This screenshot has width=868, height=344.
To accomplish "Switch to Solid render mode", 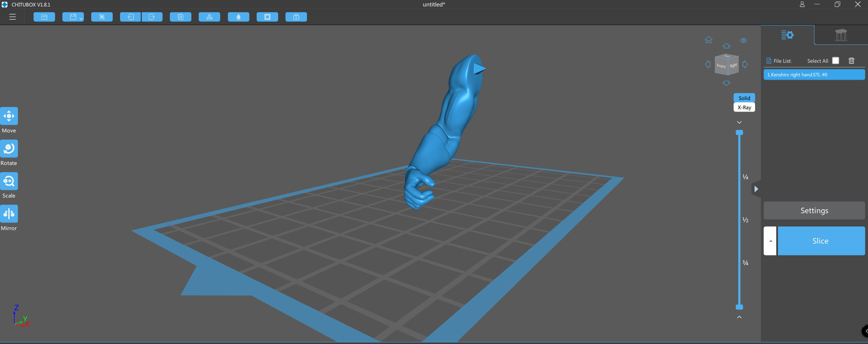I will (x=744, y=98).
